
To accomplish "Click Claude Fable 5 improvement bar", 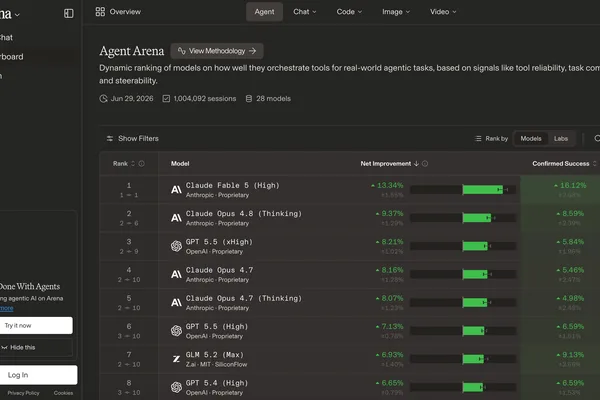I will (x=463, y=189).
